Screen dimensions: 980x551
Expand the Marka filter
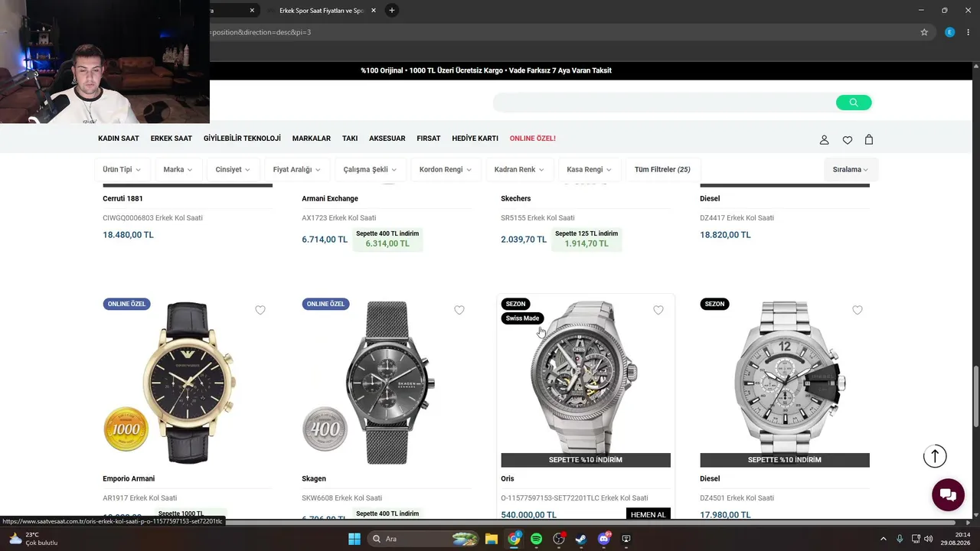click(178, 169)
